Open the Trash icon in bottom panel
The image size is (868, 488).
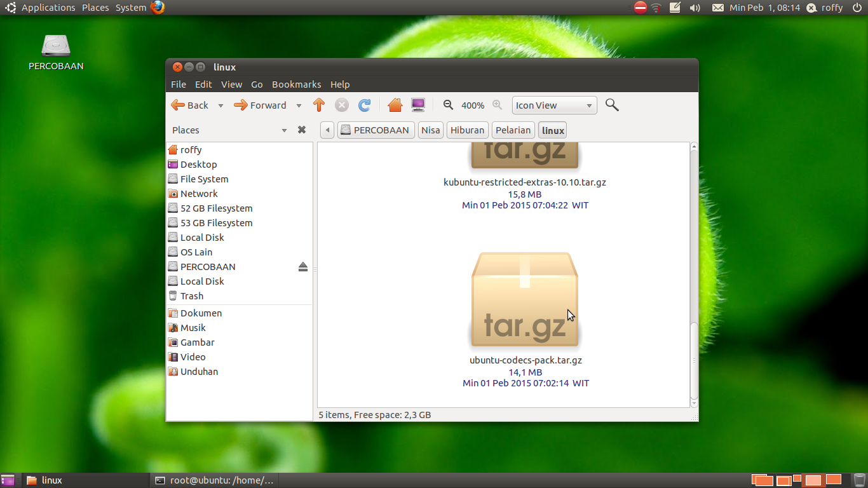859,480
